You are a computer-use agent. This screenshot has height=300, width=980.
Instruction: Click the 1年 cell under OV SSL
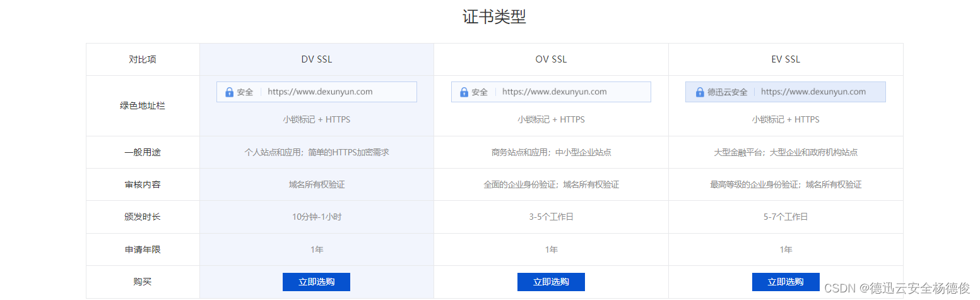click(x=551, y=249)
